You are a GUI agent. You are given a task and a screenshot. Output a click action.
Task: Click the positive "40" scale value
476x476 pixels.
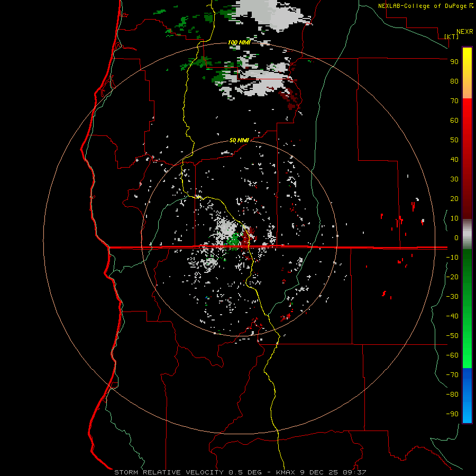pyautogui.click(x=454, y=160)
